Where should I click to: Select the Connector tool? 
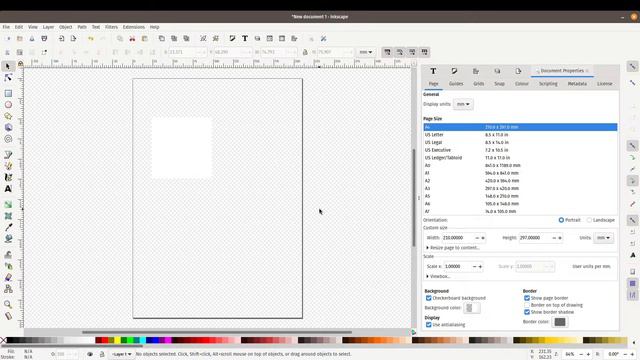click(x=8, y=289)
